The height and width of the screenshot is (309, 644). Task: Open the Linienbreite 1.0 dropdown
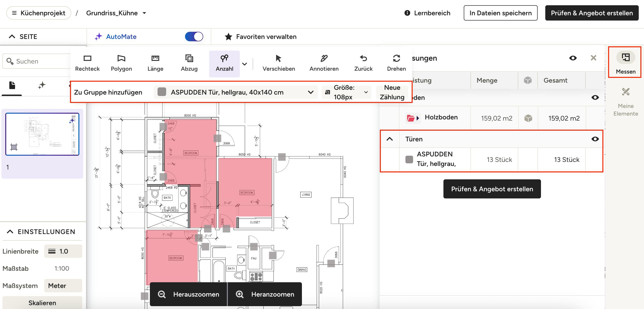[63, 251]
